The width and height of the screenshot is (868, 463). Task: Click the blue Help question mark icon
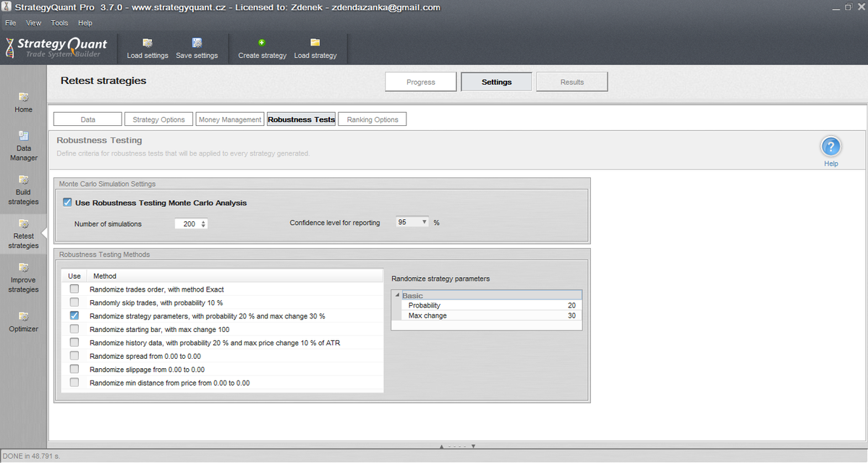(x=831, y=147)
